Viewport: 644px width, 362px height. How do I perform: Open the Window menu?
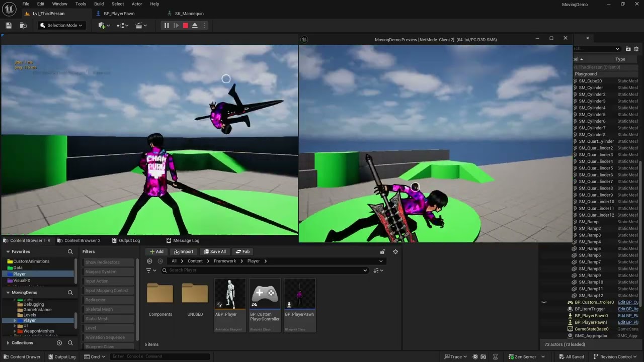59,4
